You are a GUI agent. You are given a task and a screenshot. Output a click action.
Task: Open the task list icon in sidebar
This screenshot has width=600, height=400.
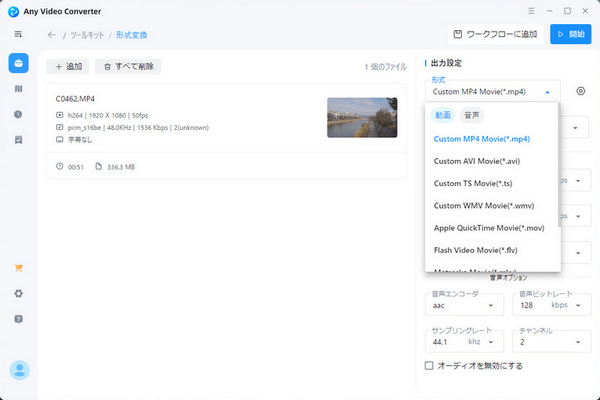18,140
